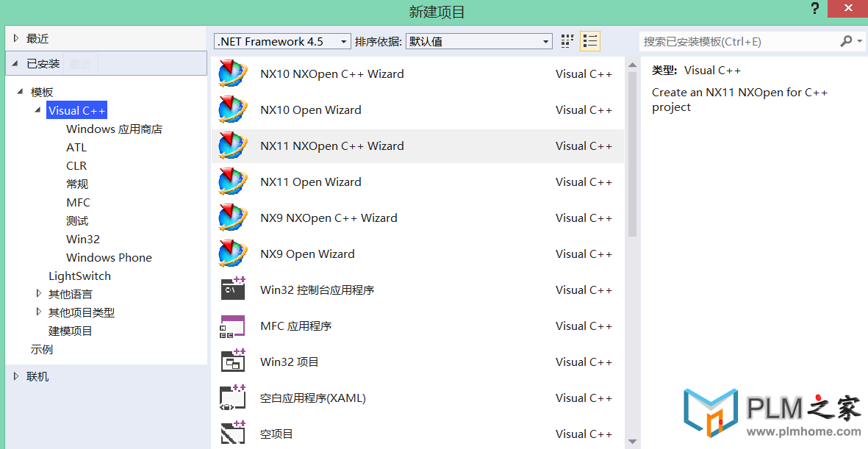Select the Visual C++ tree node
Image resolution: width=868 pixels, height=449 pixels.
(x=76, y=110)
